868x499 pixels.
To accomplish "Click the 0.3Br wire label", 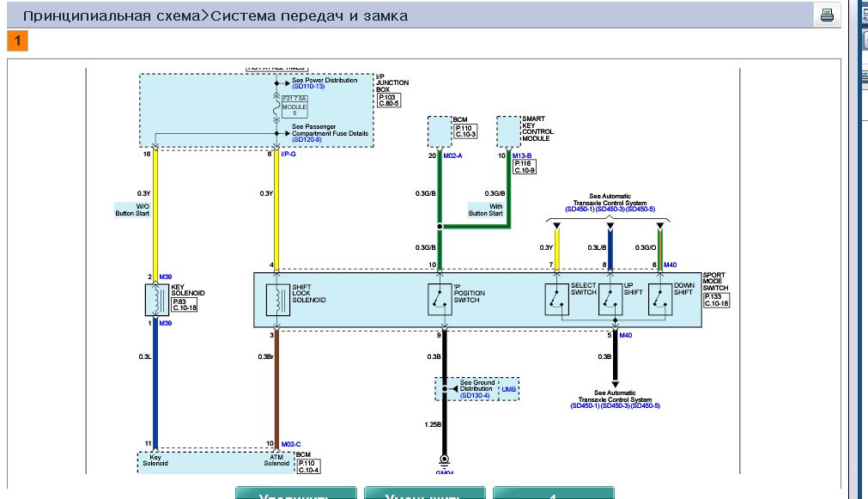I will click(x=265, y=356).
